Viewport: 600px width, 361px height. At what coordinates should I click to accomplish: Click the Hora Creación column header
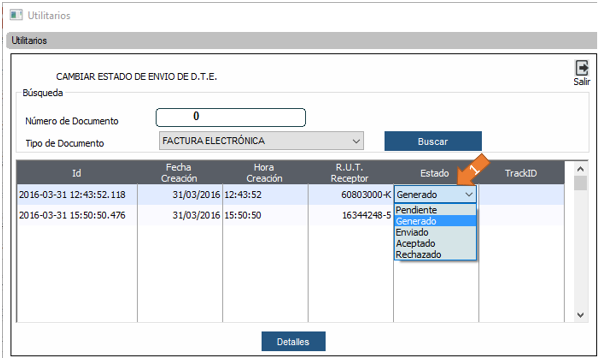(x=265, y=173)
